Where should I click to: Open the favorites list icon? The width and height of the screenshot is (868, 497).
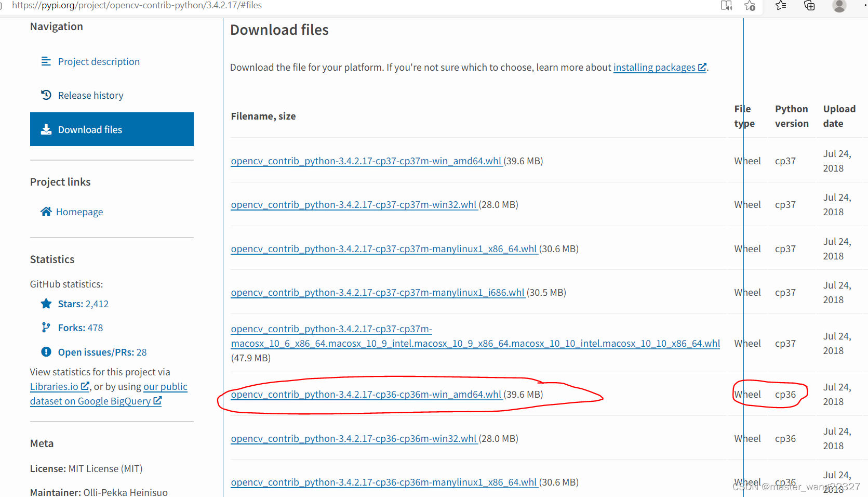(x=780, y=6)
